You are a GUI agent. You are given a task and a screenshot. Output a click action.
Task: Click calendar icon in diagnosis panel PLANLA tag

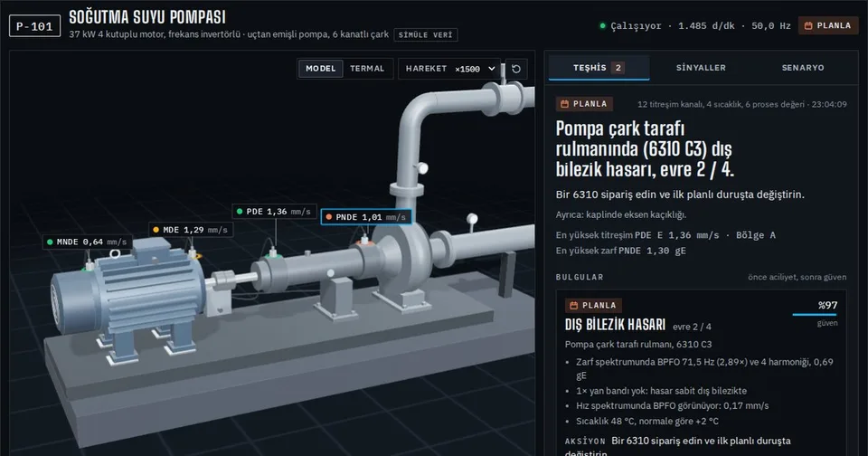(x=564, y=104)
